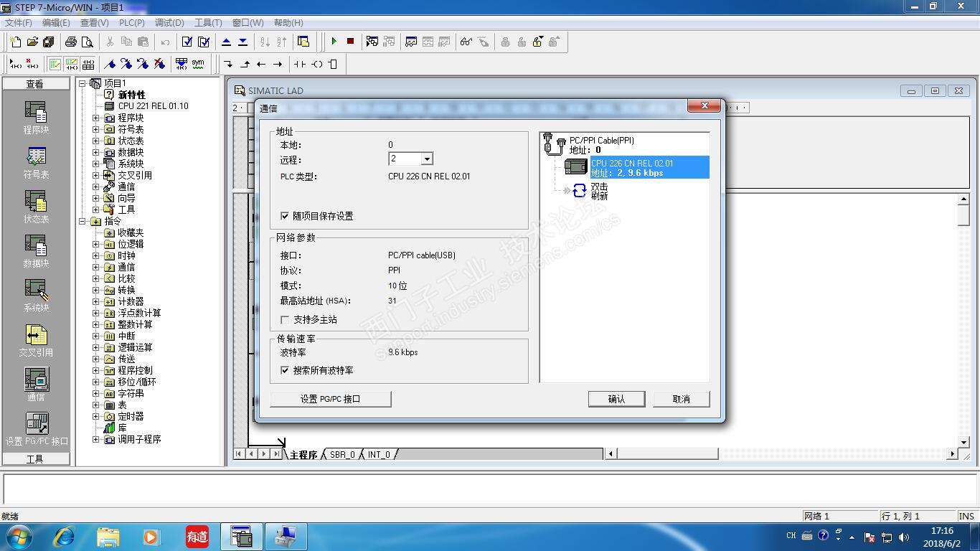Open the PLC(P) menu

point(132,23)
